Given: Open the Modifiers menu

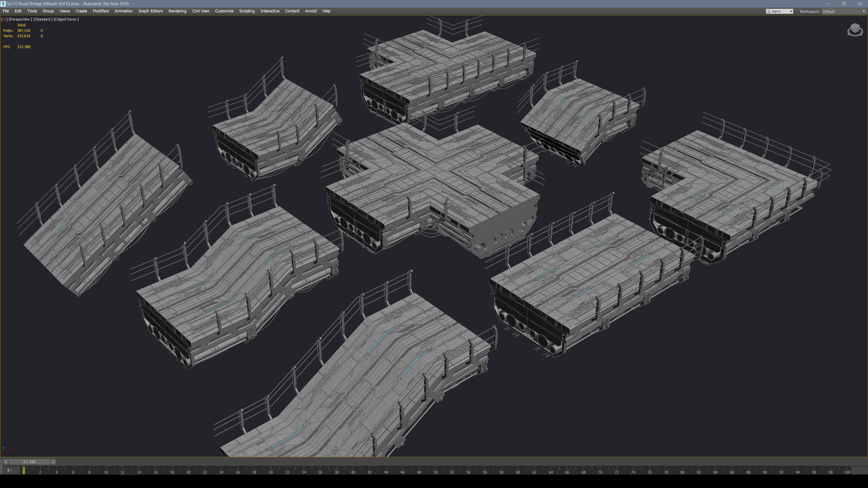Looking at the screenshot, I should coord(101,11).
